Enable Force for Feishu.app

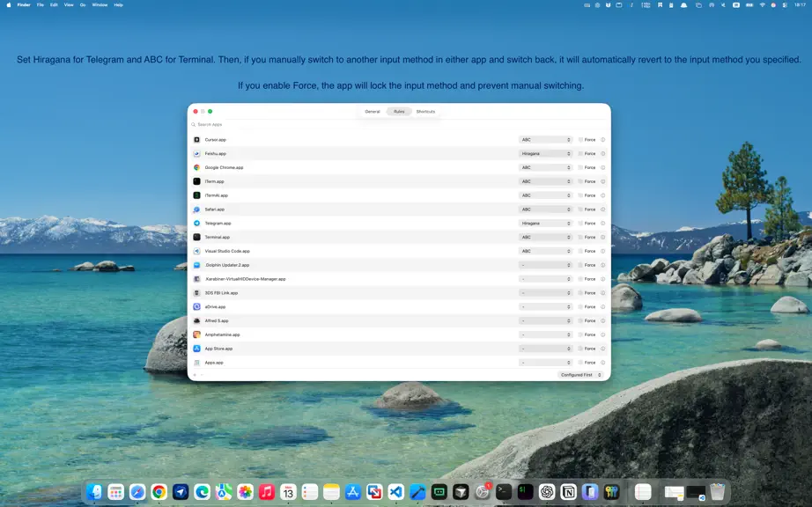coord(580,154)
